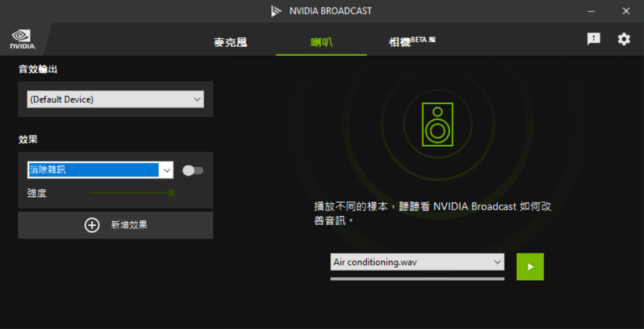Click the 新增效果 button

[115, 225]
